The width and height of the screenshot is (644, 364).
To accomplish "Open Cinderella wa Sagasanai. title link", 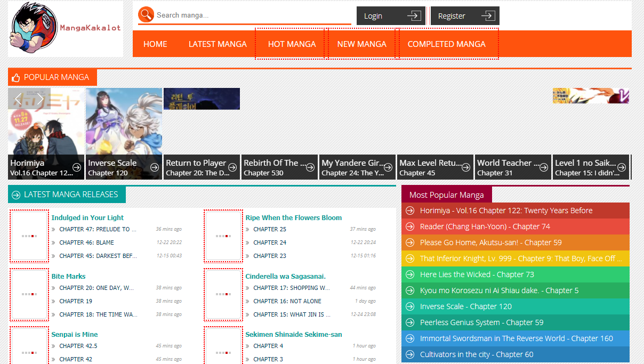I will tap(285, 276).
